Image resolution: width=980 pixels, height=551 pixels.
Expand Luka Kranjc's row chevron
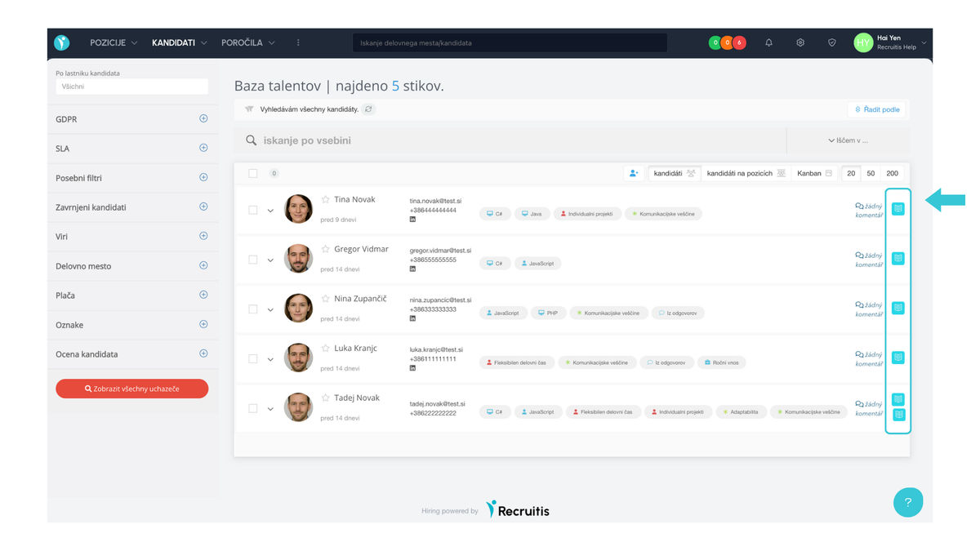pos(270,360)
